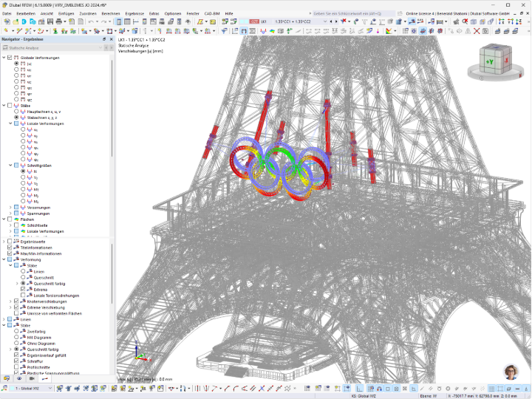Click the New model icon in toolbar
The image size is (532, 399).
coord(7,21)
